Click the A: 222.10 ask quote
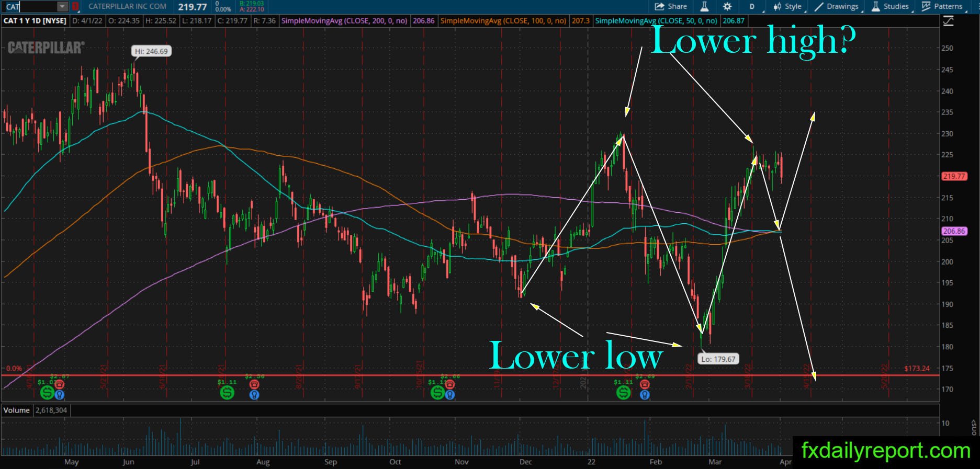Screen dimensions: 980x469 pos(252,9)
